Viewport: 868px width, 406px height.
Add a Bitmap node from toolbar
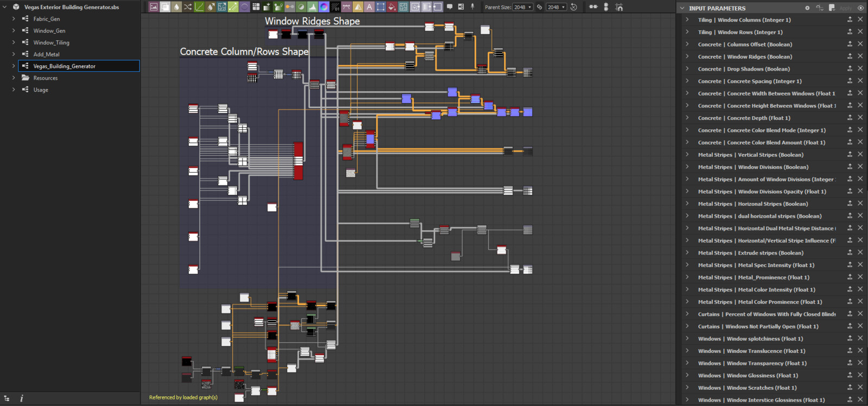coord(154,7)
